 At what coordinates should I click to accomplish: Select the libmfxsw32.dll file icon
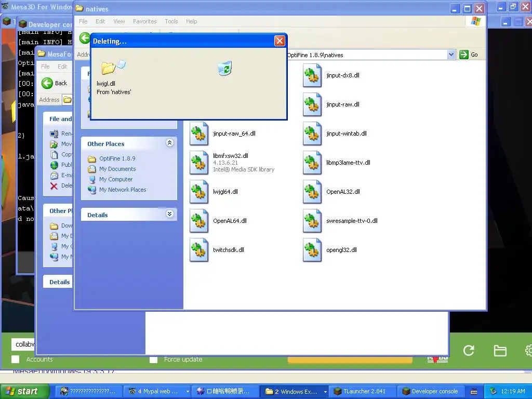[x=199, y=163]
